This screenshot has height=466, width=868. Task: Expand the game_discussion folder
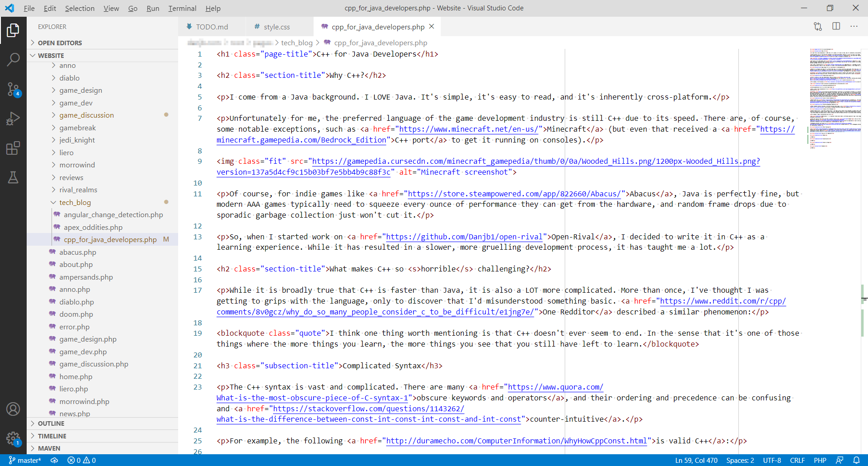click(x=103, y=115)
